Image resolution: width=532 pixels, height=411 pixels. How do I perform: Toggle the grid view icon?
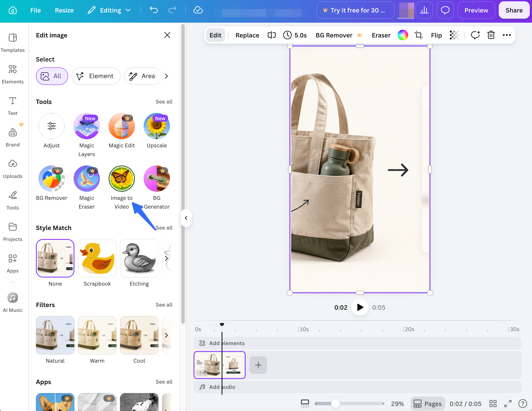click(x=493, y=404)
